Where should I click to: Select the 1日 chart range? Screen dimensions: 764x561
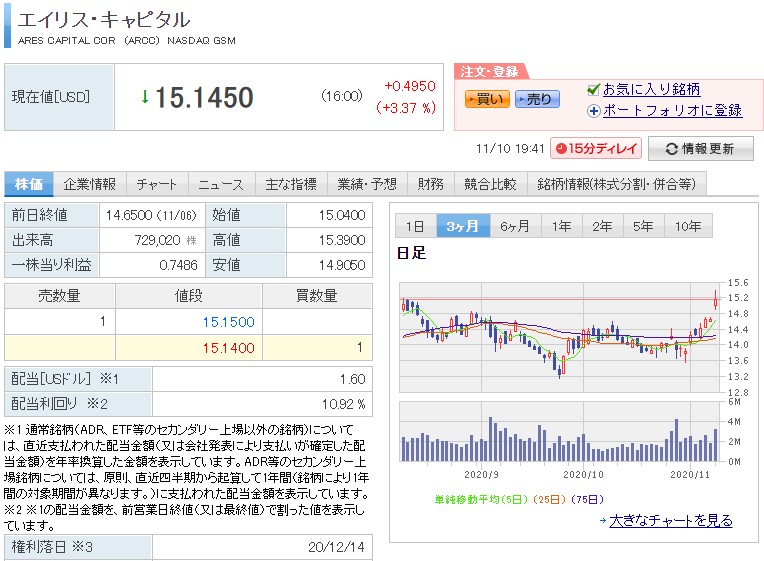click(x=415, y=226)
